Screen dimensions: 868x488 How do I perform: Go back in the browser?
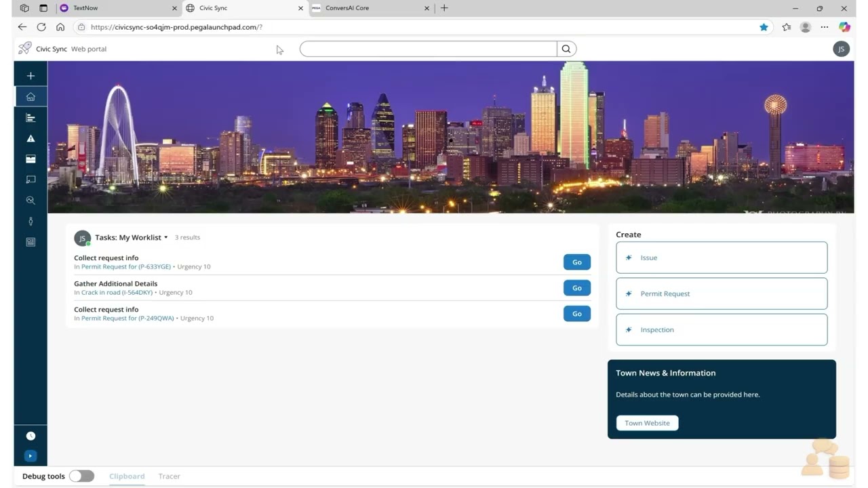click(22, 27)
